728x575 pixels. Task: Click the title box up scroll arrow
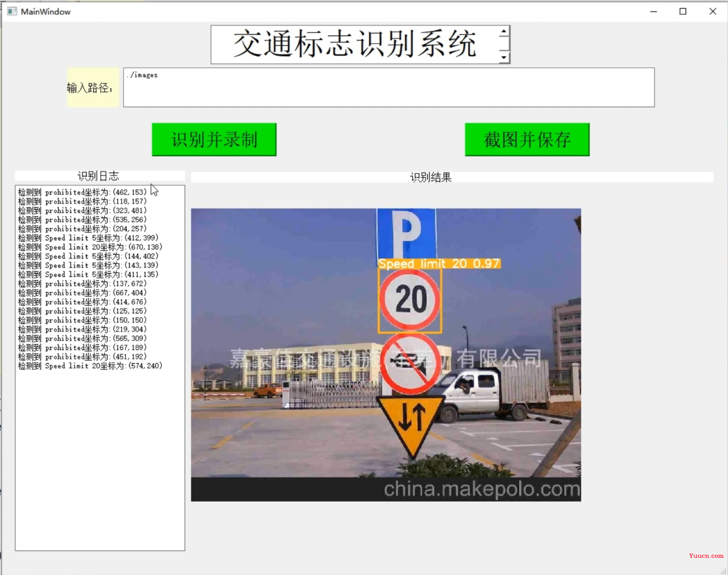tap(504, 32)
